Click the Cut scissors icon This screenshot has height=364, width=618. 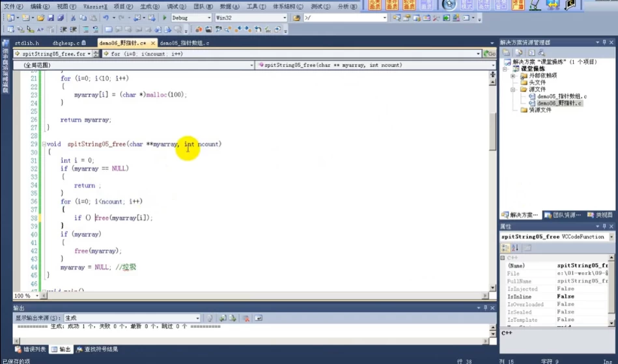coord(73,18)
